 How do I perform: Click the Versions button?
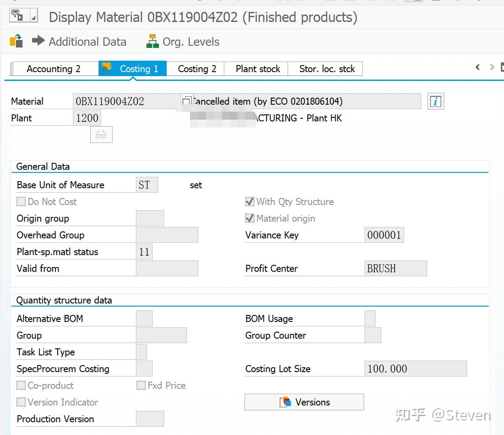(304, 402)
